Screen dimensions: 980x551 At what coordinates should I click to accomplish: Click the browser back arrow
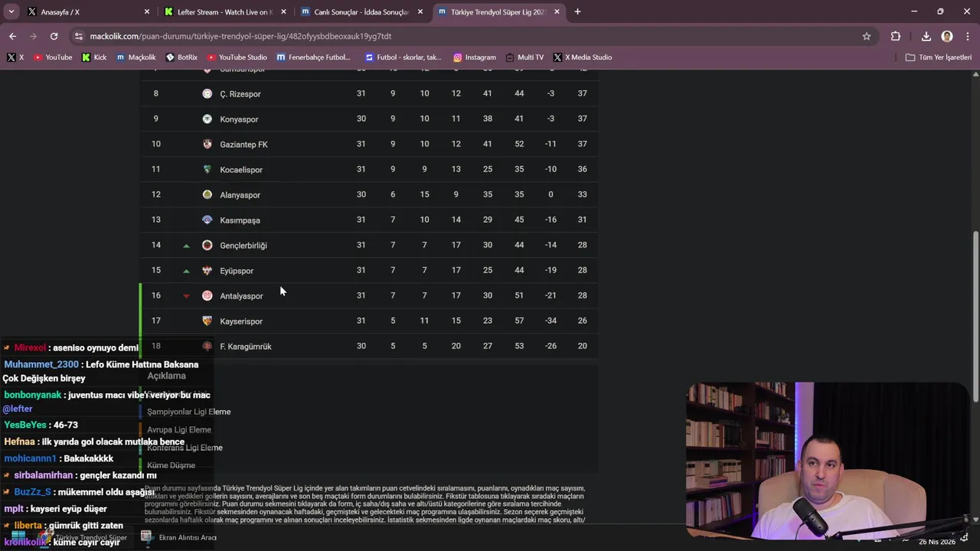pos(12,36)
